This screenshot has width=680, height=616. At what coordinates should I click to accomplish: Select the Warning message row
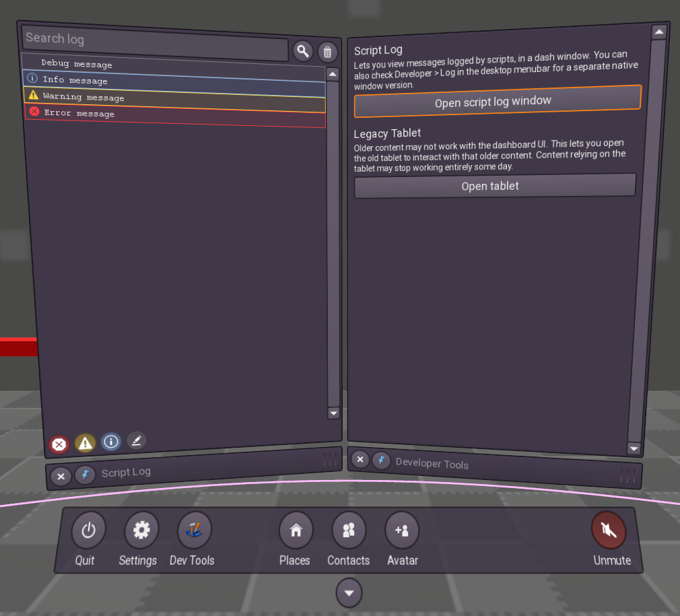(175, 98)
